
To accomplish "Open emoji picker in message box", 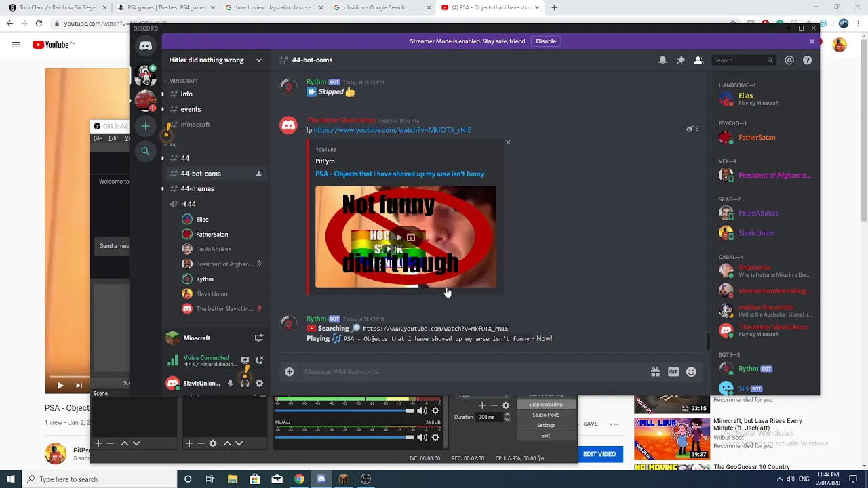I will 691,371.
